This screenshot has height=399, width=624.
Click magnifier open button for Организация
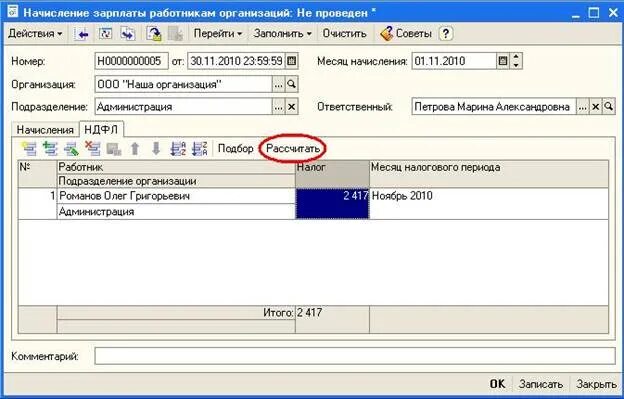click(292, 84)
